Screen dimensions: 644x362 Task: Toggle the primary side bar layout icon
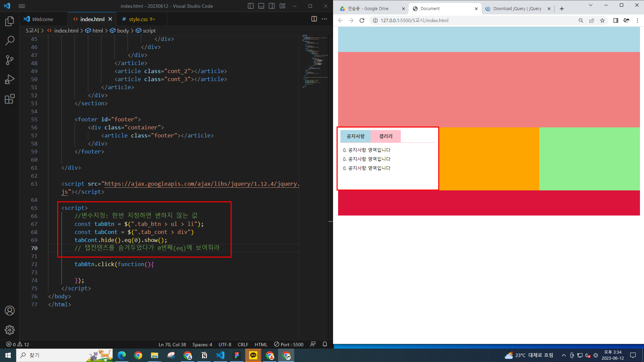tap(251, 6)
